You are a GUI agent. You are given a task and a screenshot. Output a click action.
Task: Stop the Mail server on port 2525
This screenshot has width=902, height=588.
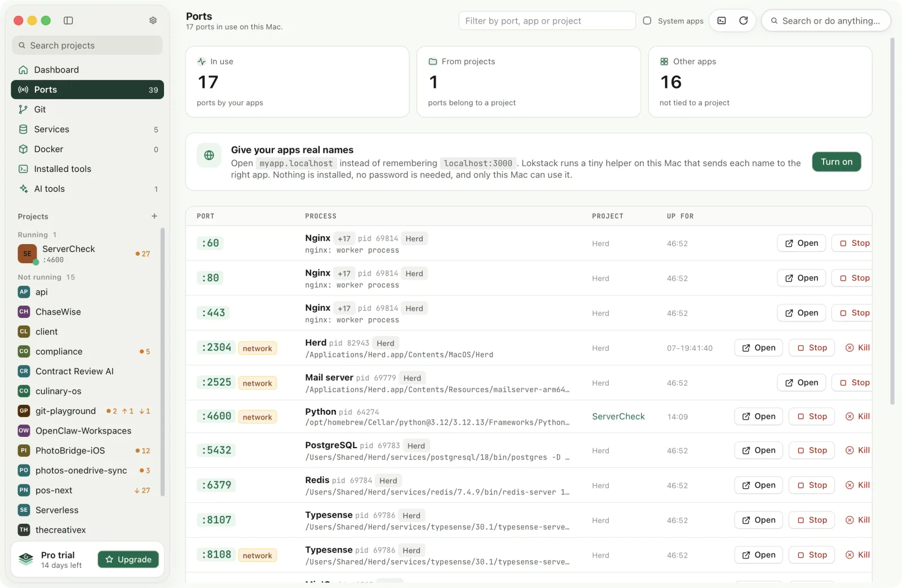click(852, 383)
